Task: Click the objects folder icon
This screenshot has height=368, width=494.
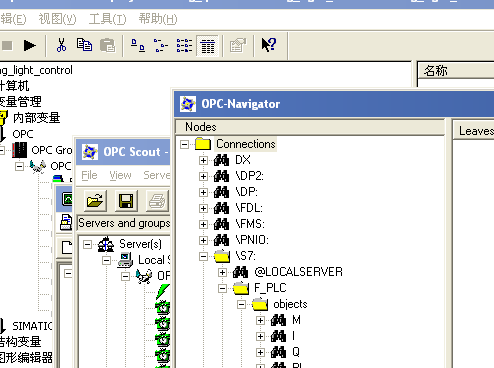Action: pyautogui.click(x=260, y=304)
